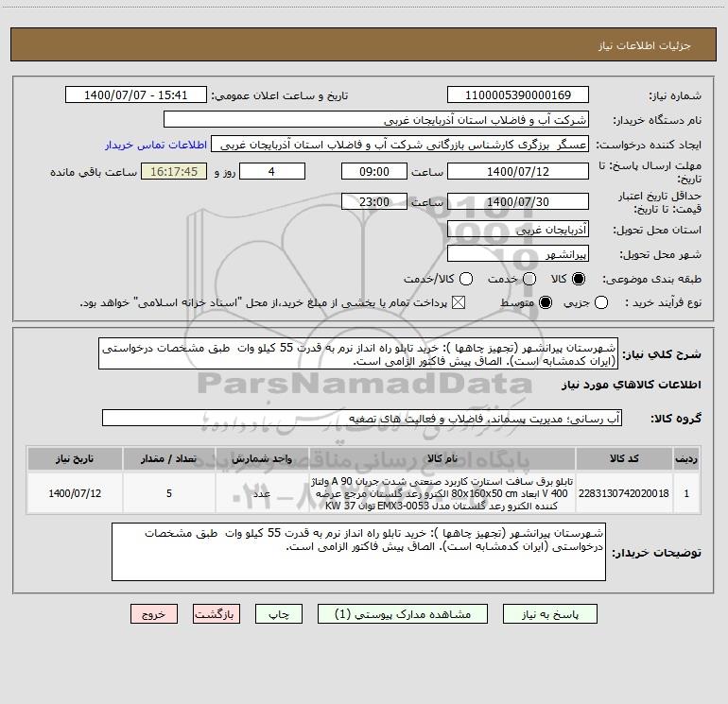Click the row number 1 cell
This screenshot has height=704, width=728.
coord(686,493)
